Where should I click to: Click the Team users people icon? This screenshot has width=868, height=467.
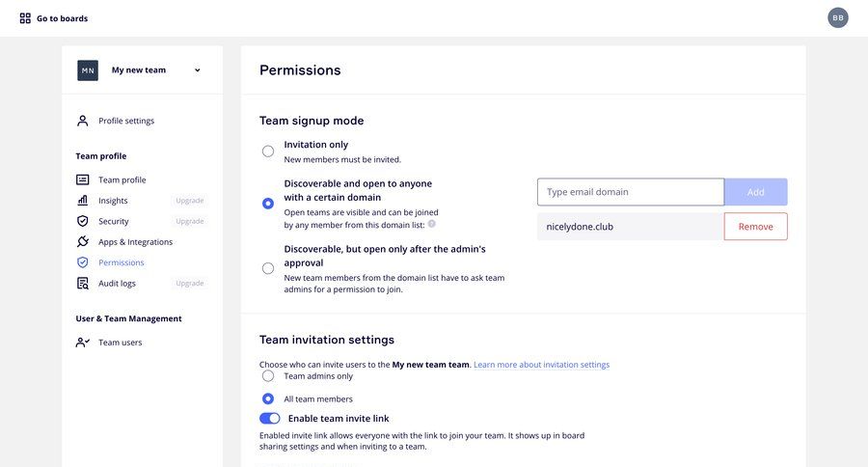pyautogui.click(x=83, y=343)
